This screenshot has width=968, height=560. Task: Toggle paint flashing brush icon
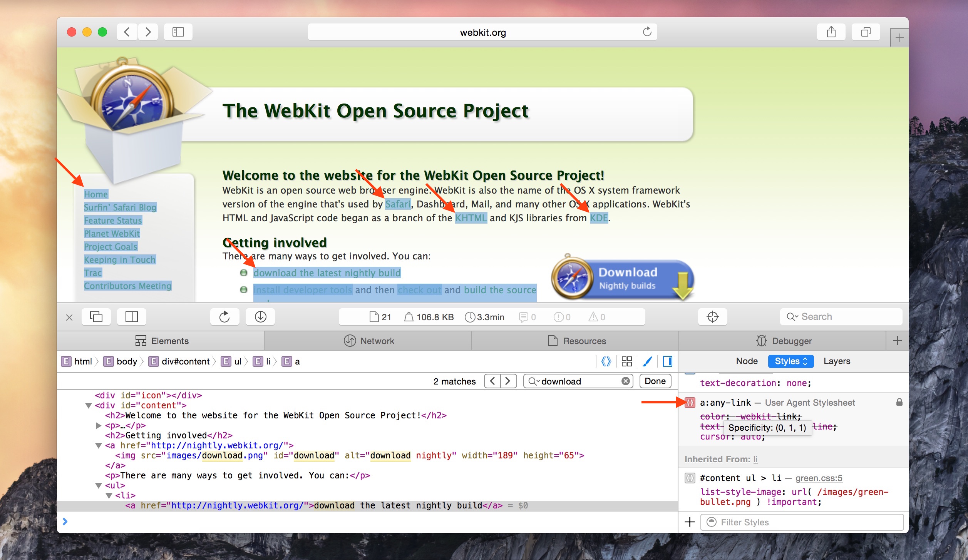pos(647,361)
